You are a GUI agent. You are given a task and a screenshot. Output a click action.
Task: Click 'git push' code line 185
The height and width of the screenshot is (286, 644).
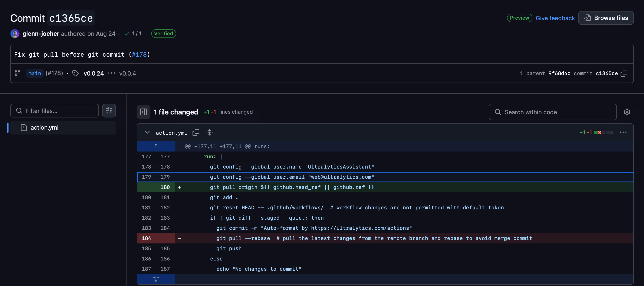[229, 249]
